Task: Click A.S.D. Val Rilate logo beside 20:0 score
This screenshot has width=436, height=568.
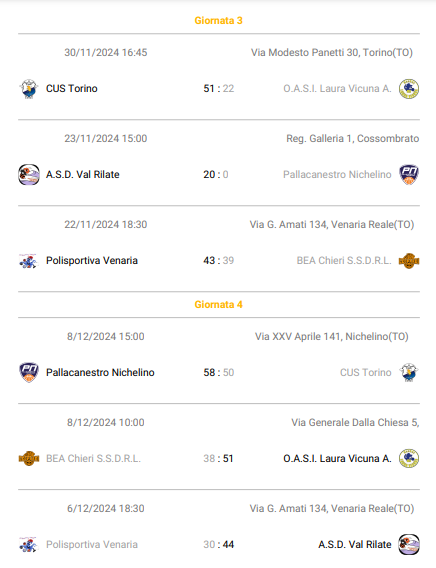Action: click(29, 175)
